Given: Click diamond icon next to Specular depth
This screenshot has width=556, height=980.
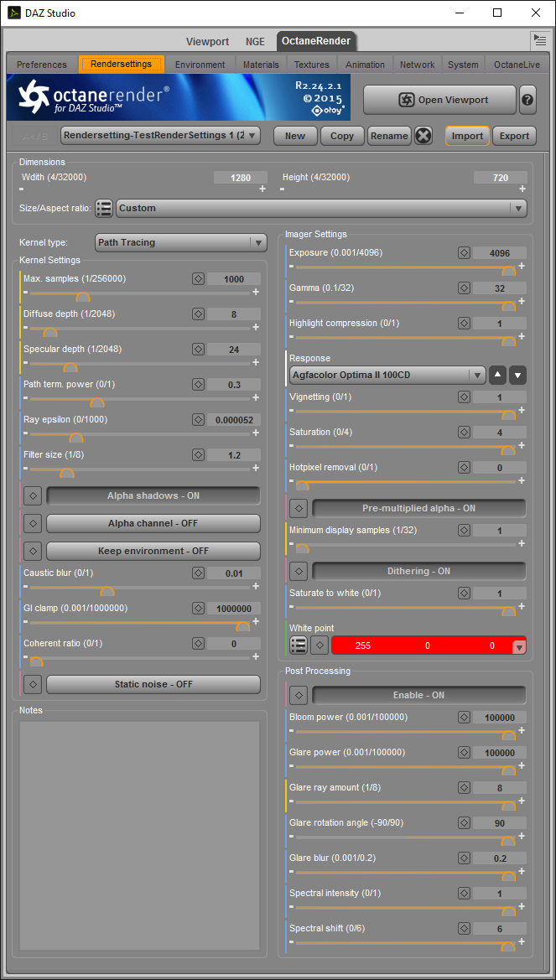Looking at the screenshot, I should [x=198, y=349].
